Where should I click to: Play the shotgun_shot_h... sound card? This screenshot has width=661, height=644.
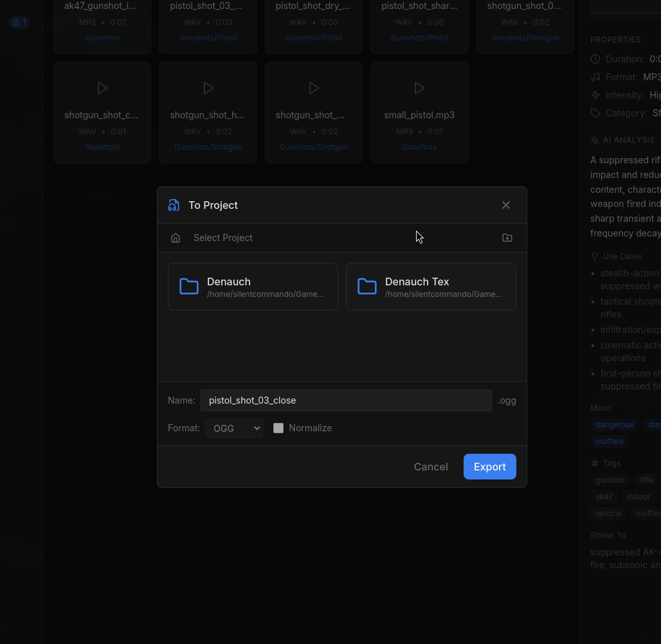point(208,88)
